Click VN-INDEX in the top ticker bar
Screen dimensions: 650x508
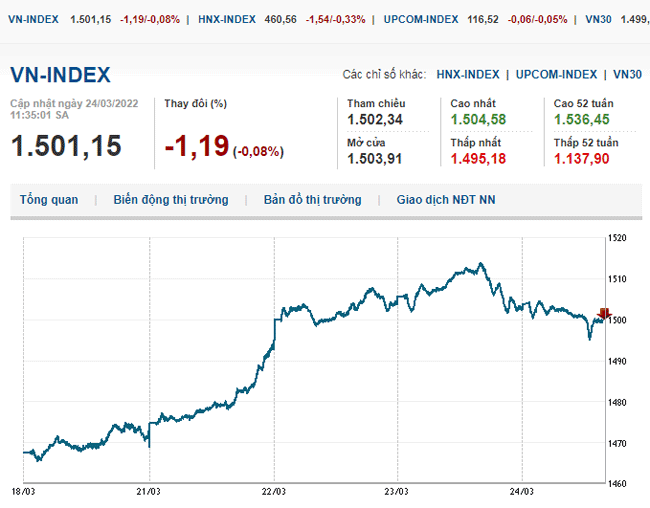coord(35,19)
